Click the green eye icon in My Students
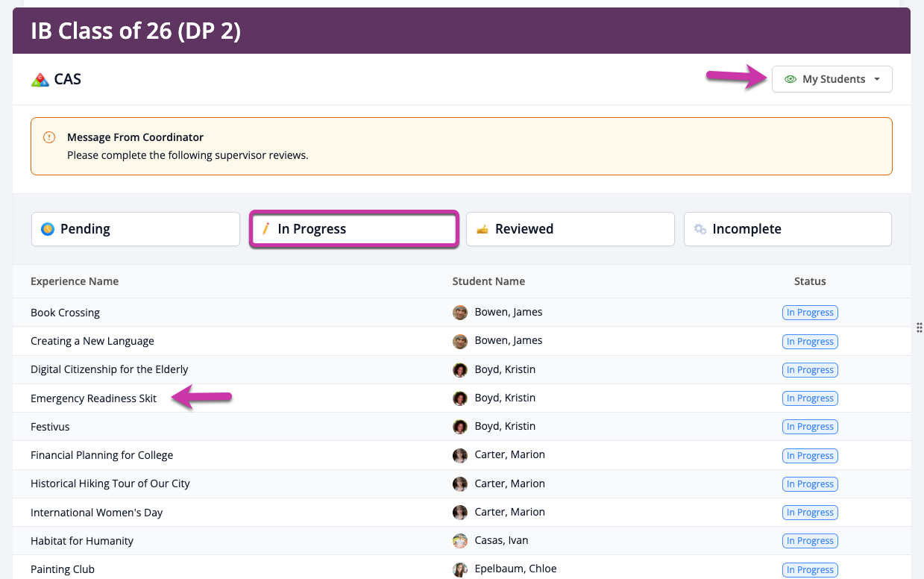This screenshot has height=579, width=924. click(791, 79)
